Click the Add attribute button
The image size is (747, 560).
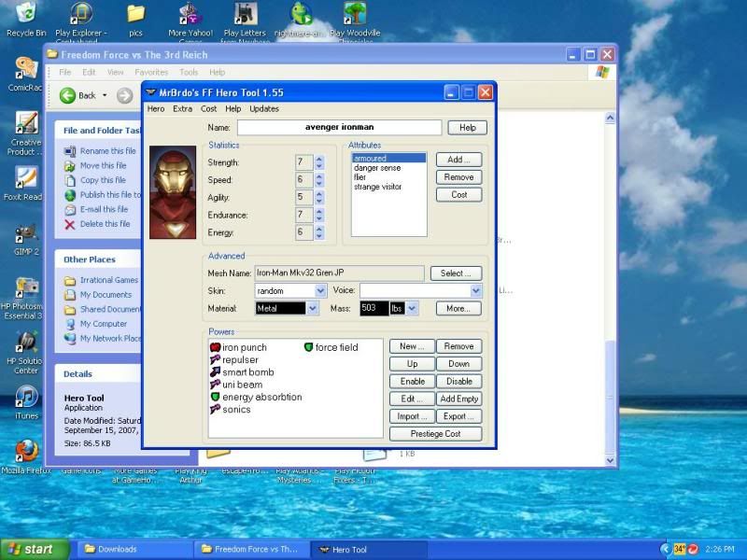[458, 160]
